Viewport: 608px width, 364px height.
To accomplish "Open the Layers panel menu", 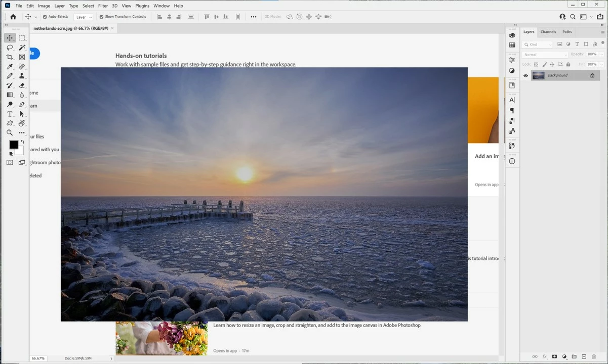I will (602, 32).
